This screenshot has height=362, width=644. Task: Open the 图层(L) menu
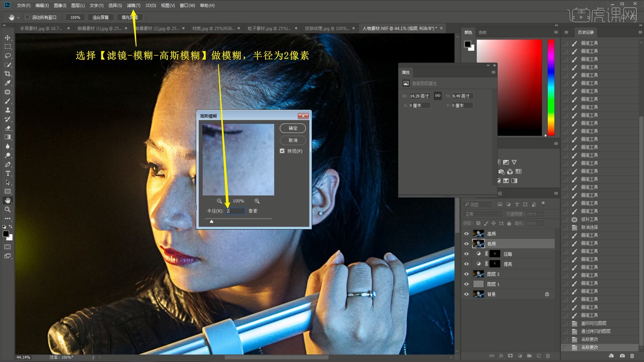(78, 6)
